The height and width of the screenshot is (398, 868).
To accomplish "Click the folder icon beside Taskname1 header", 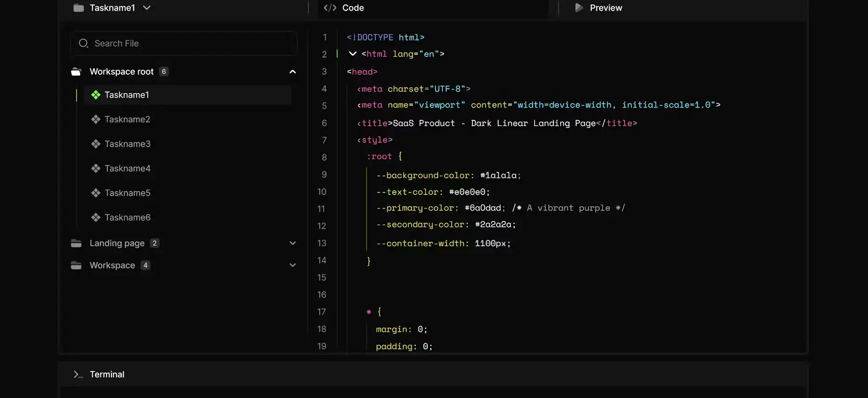I will (x=79, y=8).
